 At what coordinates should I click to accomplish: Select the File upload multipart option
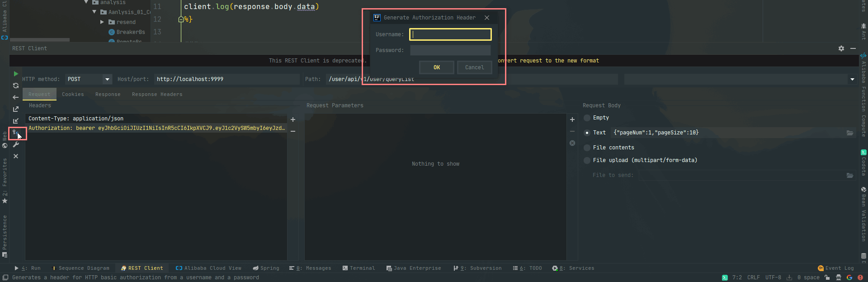click(x=587, y=160)
